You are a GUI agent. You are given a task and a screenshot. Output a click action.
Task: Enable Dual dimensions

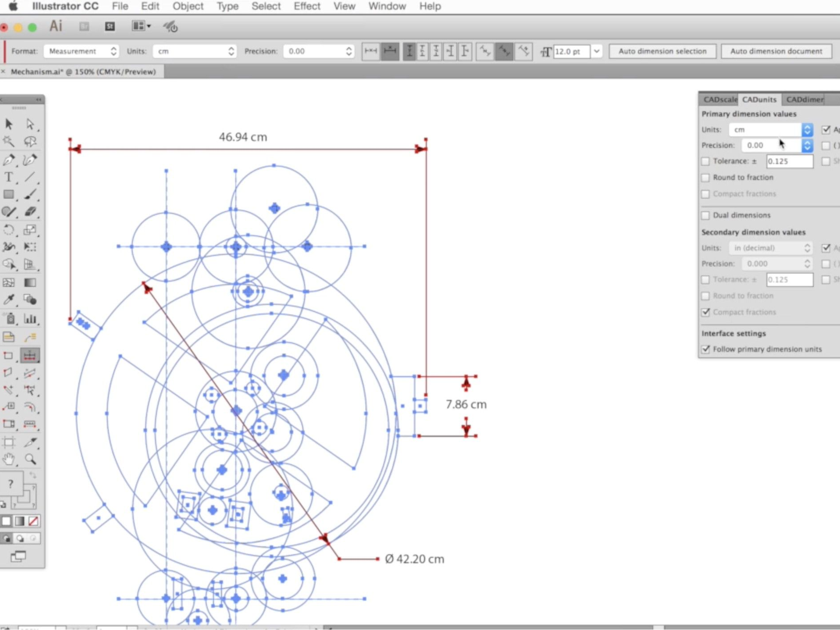pos(706,215)
